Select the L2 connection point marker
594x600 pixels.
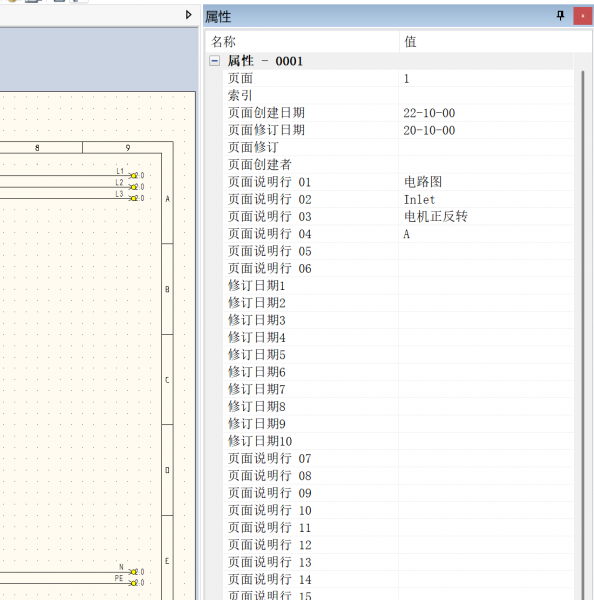coord(134,187)
